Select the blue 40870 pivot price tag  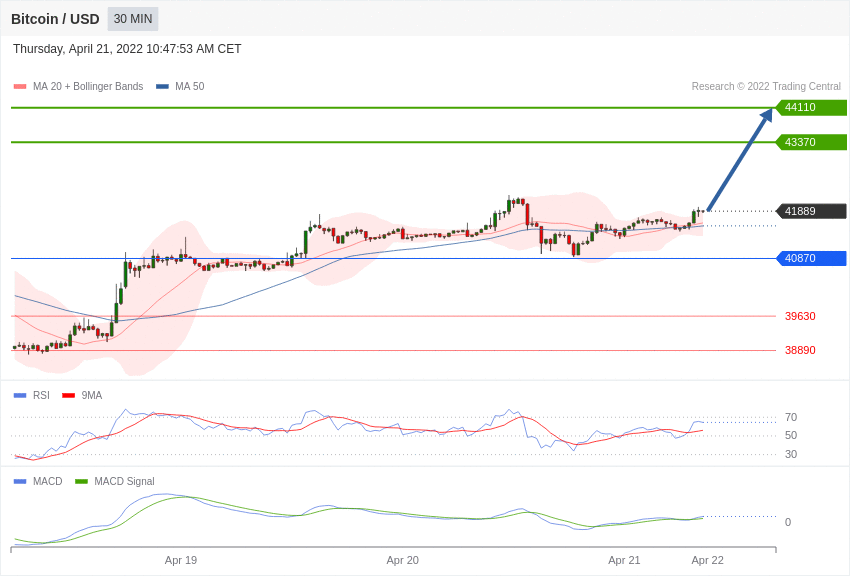pos(812,258)
